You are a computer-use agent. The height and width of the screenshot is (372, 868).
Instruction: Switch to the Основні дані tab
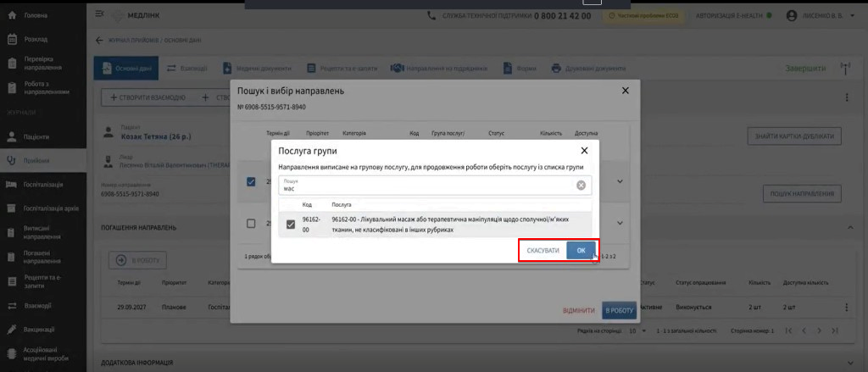click(x=126, y=69)
